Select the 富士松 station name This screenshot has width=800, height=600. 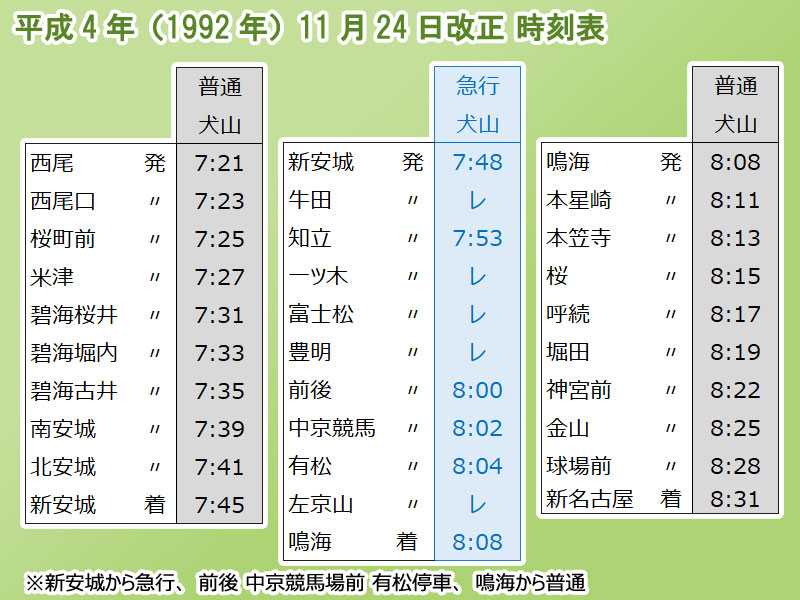[x=321, y=314]
